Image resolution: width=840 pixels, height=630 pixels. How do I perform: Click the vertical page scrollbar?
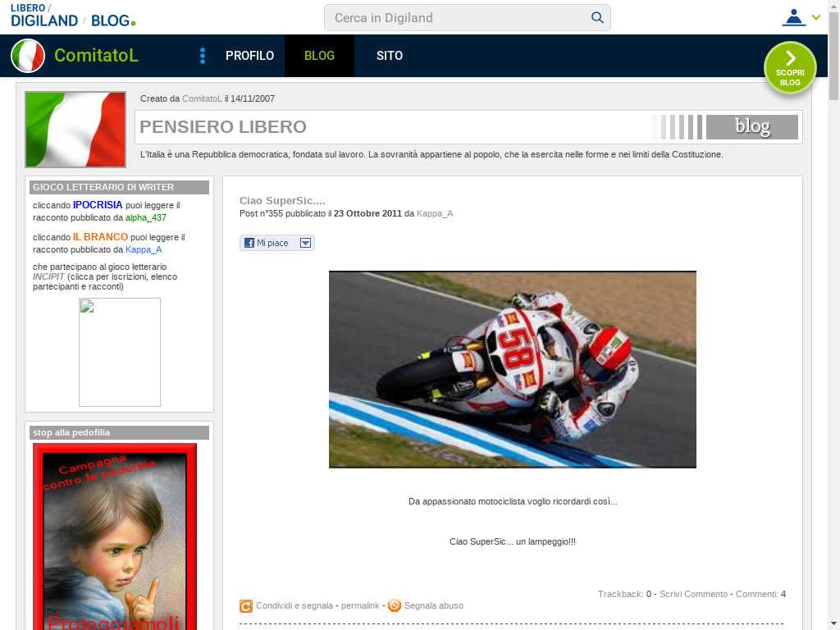tap(833, 328)
